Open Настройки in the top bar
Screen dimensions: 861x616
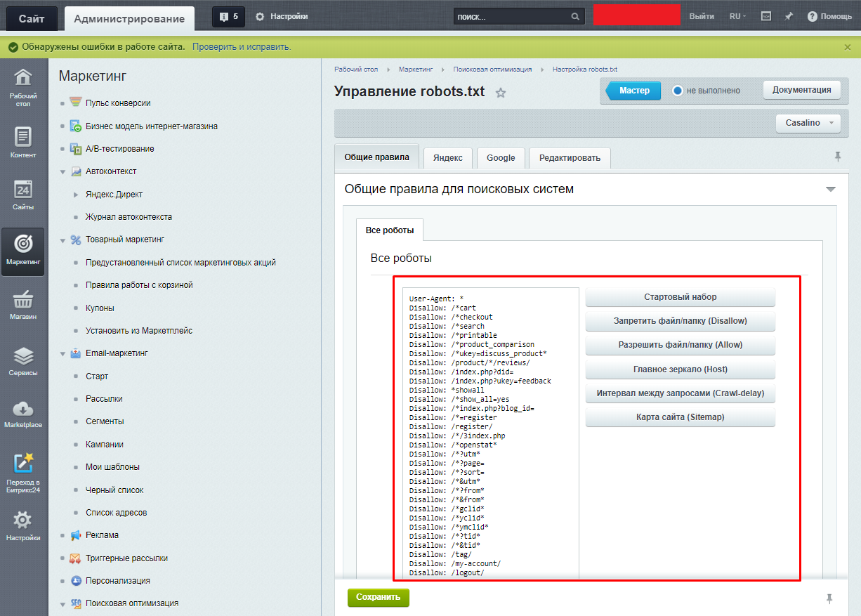point(282,16)
